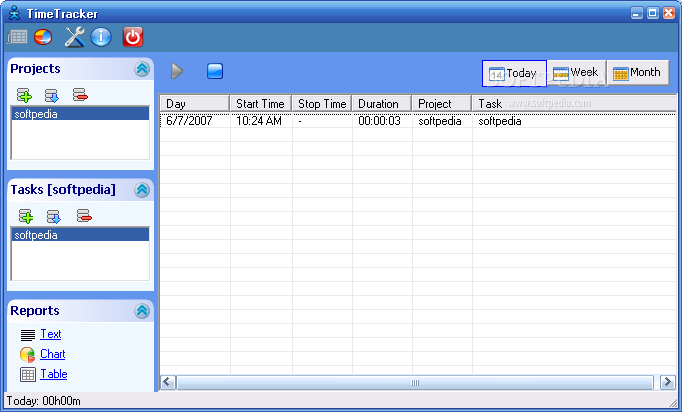This screenshot has width=682, height=412.
Task: Switch to the Month view
Action: 638,72
